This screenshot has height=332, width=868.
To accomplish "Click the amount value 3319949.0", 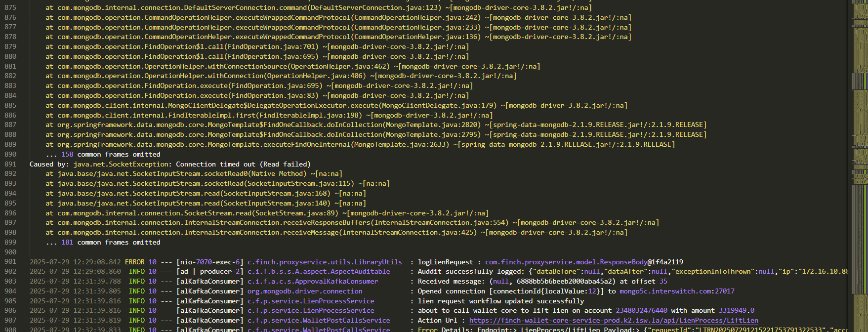I will pos(737,310).
